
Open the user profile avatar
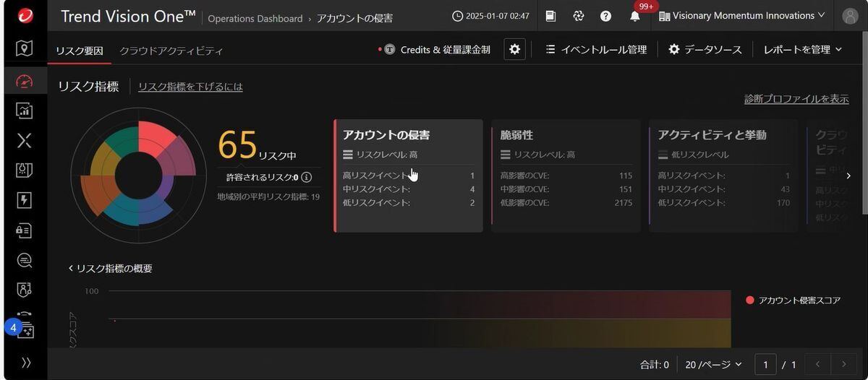(851, 15)
